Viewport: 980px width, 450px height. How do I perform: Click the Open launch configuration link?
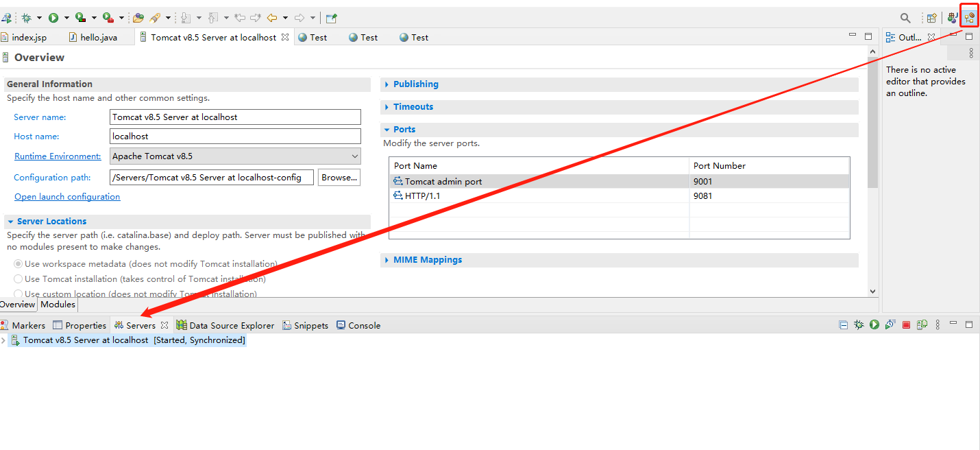point(67,197)
